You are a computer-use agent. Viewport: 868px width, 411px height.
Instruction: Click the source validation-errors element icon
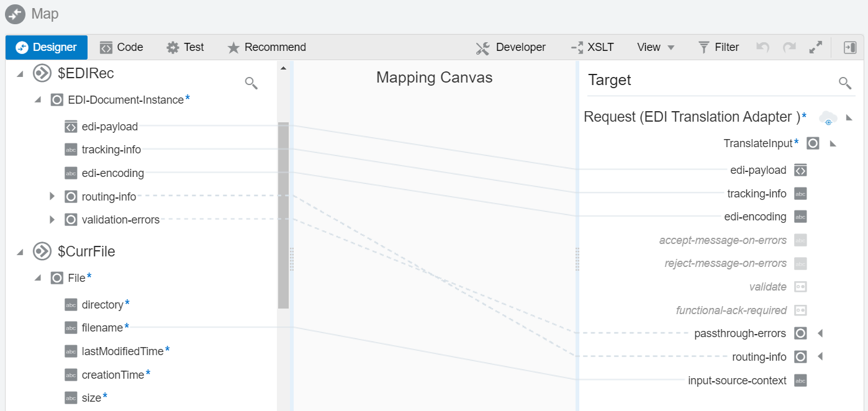tap(71, 220)
